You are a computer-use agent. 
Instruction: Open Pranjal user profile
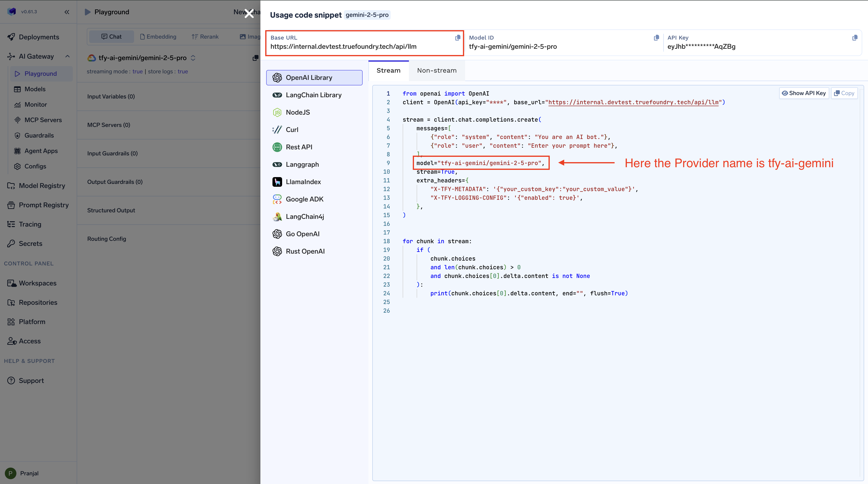[22, 473]
